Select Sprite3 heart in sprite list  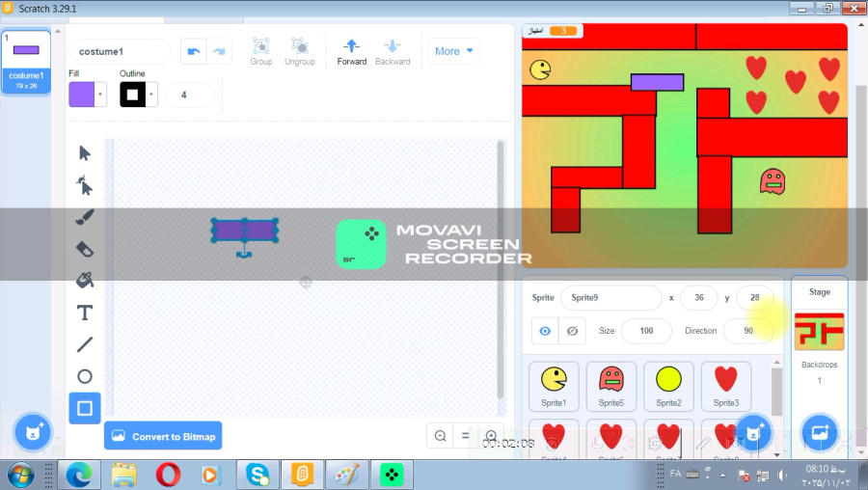[726, 386]
